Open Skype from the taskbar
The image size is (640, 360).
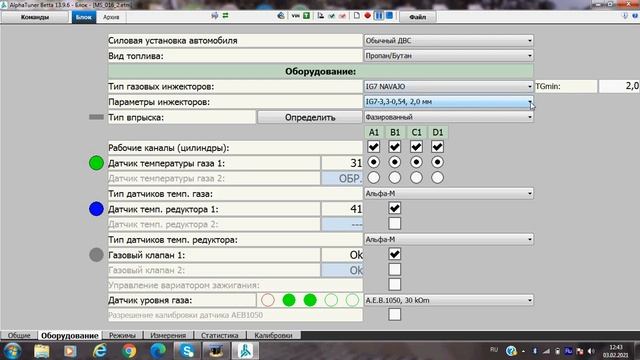tap(187, 351)
